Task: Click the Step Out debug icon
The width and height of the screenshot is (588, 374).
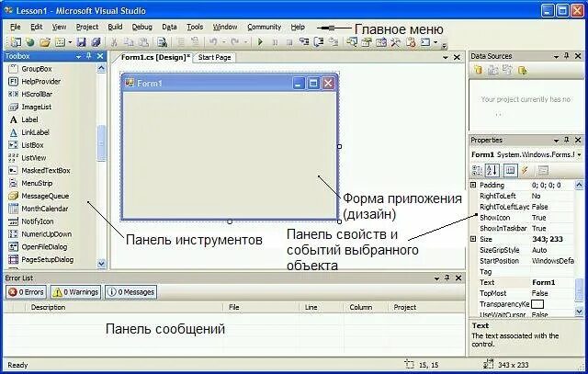Action: tap(334, 41)
